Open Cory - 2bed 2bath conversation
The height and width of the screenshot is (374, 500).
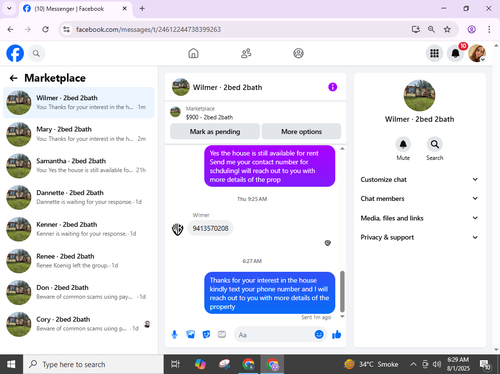(x=79, y=324)
